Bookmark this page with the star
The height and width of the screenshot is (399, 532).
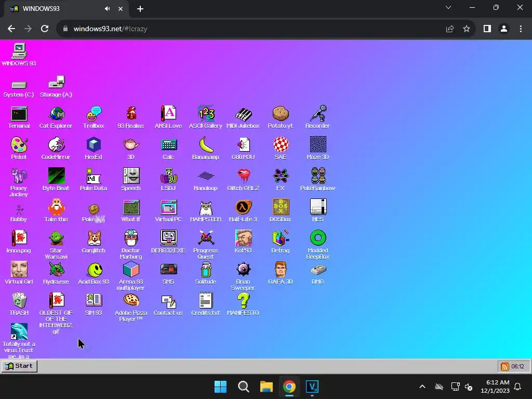point(467,29)
